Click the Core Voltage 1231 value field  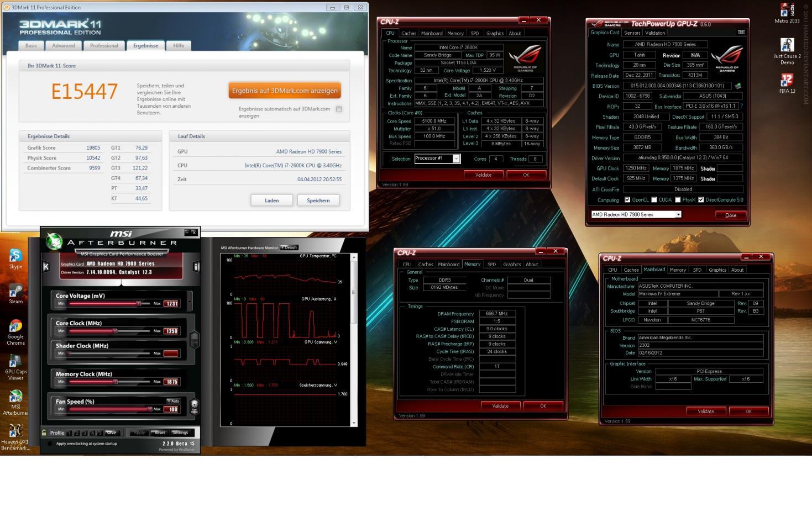click(x=171, y=303)
